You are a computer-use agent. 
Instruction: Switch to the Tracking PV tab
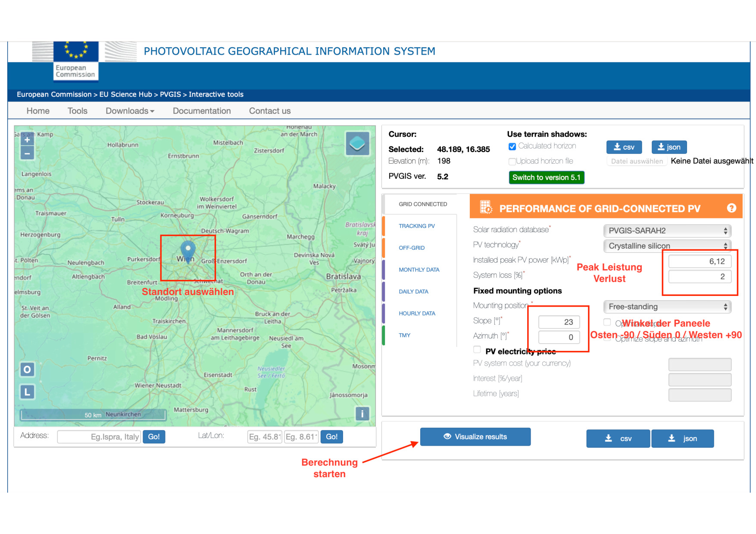tap(417, 226)
